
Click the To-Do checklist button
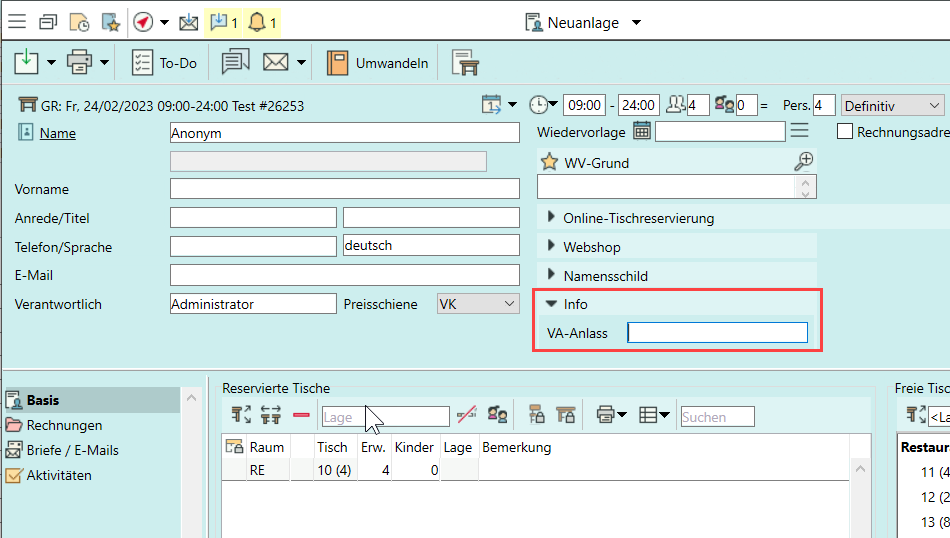165,63
